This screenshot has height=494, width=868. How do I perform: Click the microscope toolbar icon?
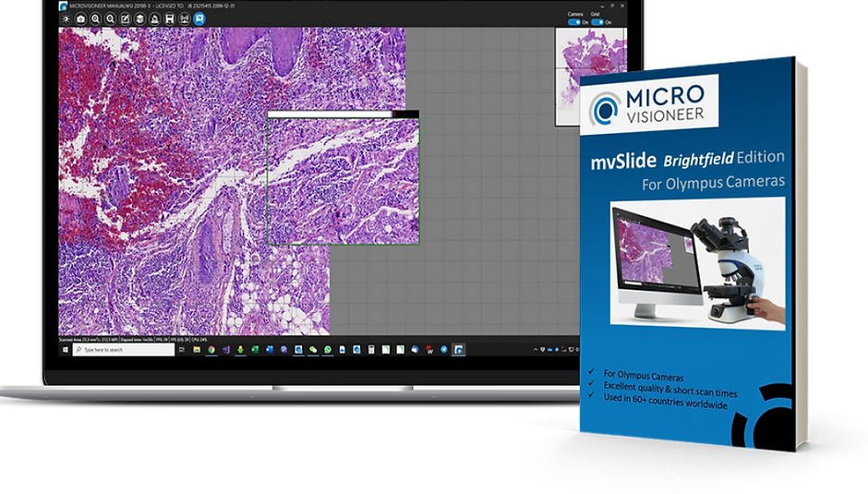click(x=155, y=18)
